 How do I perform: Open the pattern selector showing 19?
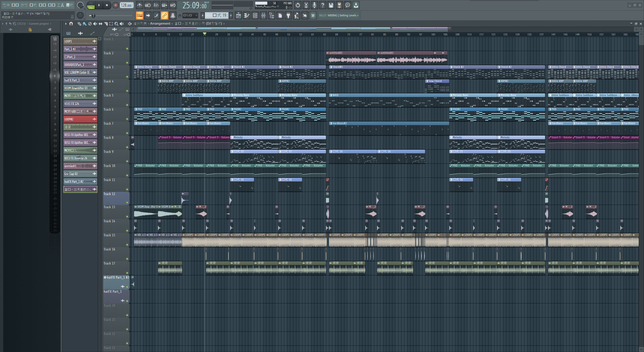coord(217,16)
